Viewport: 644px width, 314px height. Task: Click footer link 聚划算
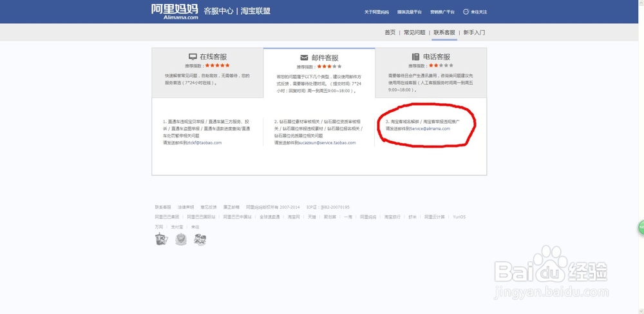[x=330, y=217]
